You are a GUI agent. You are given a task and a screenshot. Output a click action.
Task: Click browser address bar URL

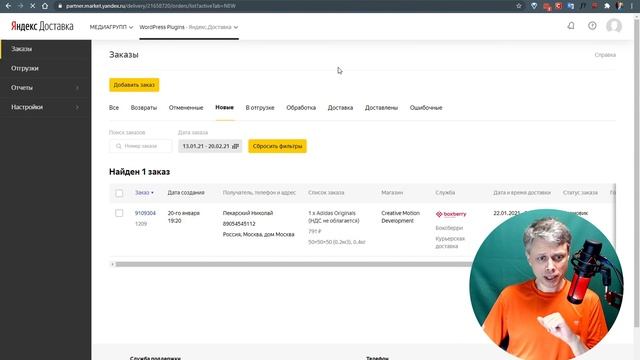151,6
